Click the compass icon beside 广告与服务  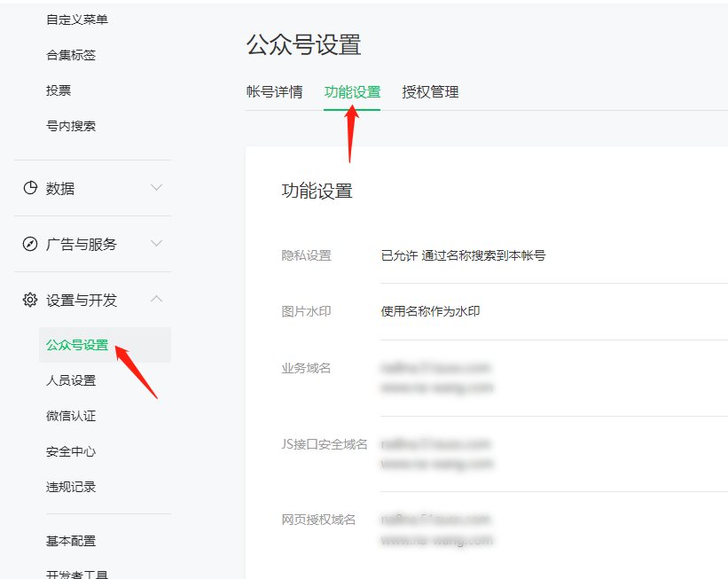(30, 244)
